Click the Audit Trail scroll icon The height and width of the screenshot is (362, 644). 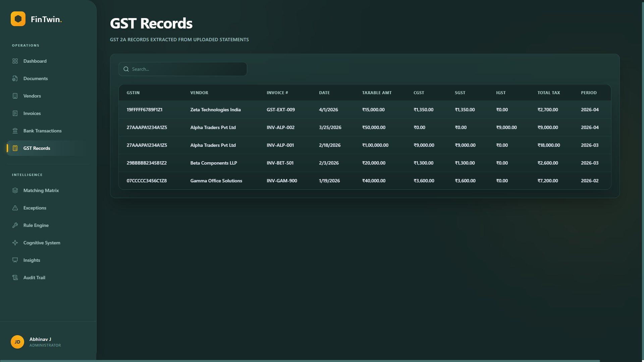pos(15,278)
